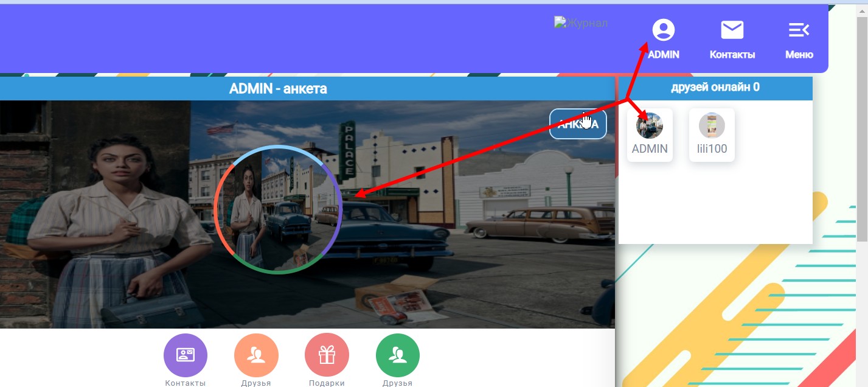
Task: Click the Меню text label in the header
Action: (799, 55)
